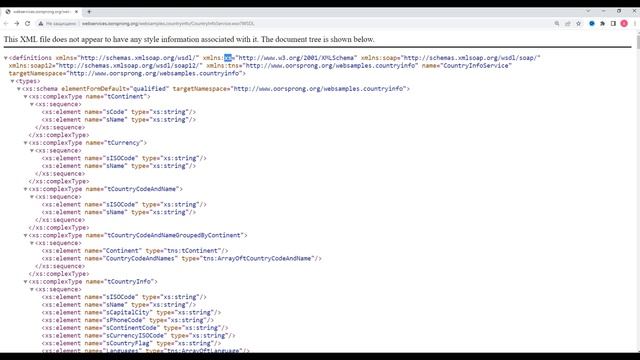Collapse the sequence under tCountryInfo
Screen dimensions: 640x360
pos(32,289)
